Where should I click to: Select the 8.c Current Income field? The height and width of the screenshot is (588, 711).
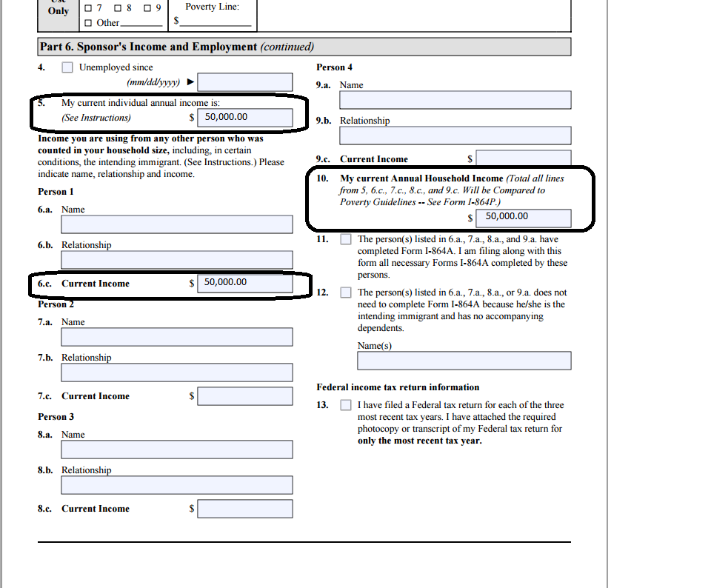[x=245, y=509]
